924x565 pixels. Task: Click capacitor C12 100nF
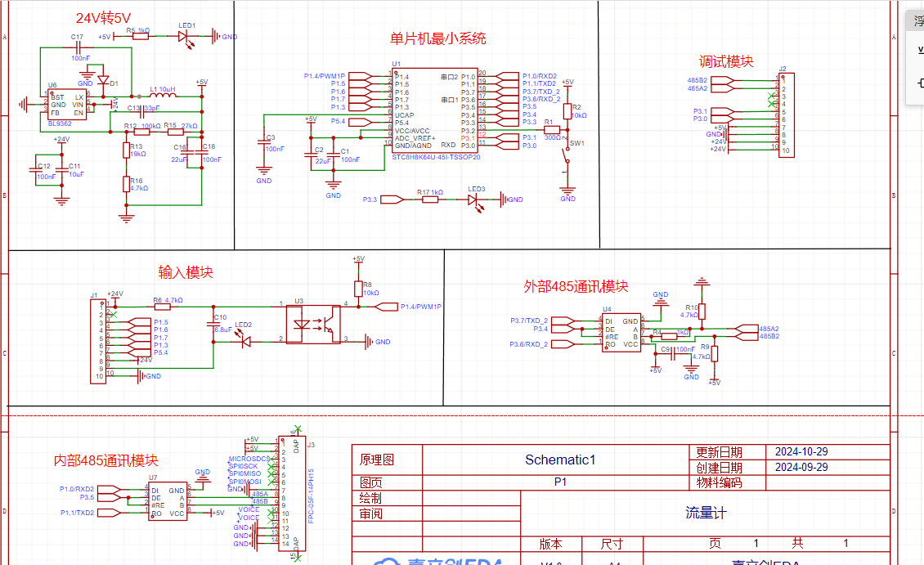[36, 171]
